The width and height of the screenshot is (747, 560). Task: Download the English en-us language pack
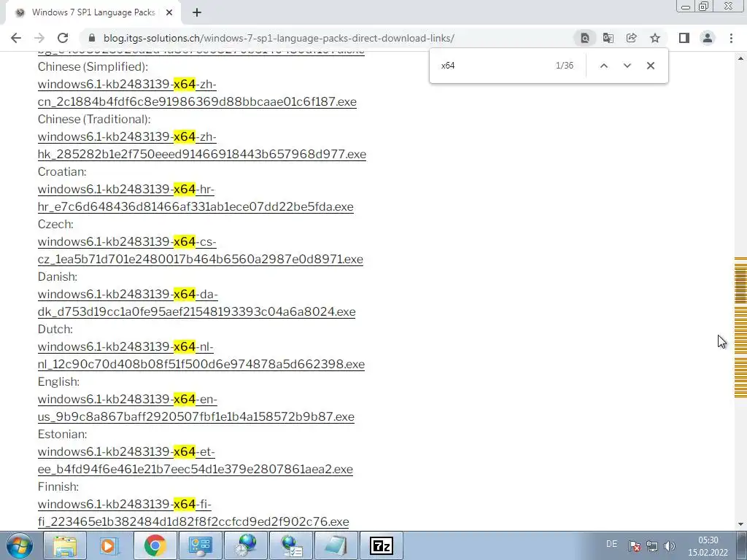click(196, 408)
